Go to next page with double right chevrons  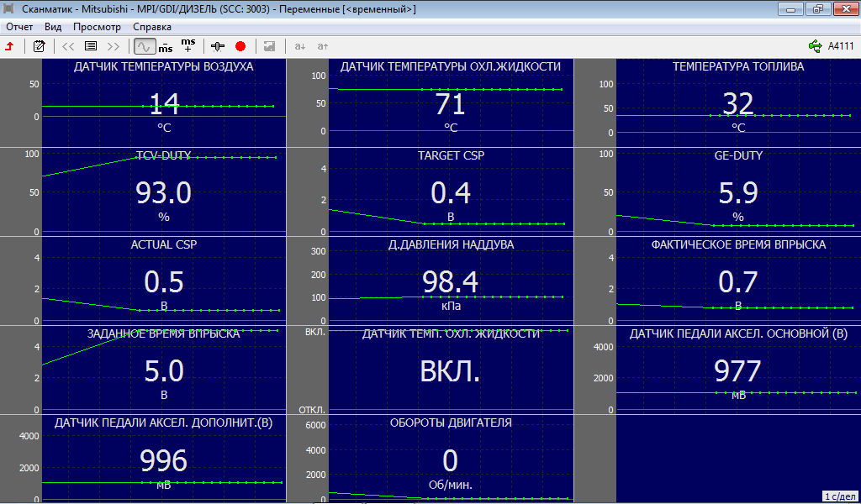point(114,46)
